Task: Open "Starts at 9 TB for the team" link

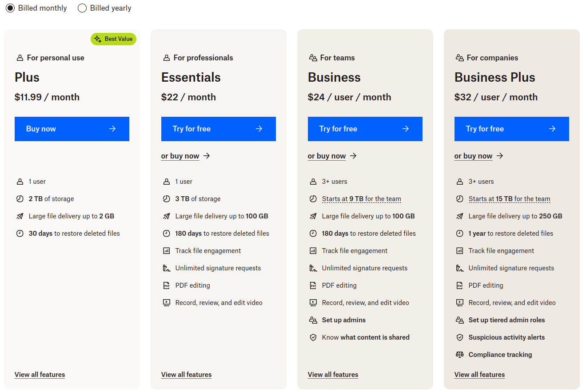Action: pyautogui.click(x=362, y=198)
